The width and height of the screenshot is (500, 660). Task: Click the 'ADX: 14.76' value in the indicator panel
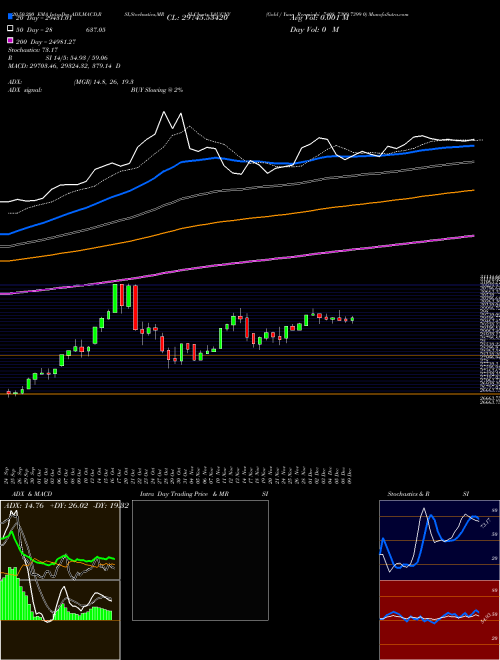[24, 506]
